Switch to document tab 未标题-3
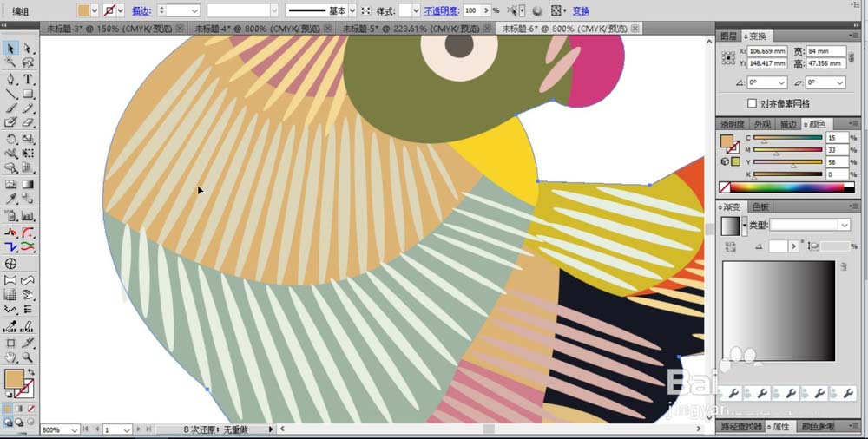This screenshot has width=868, height=439. tap(111, 29)
